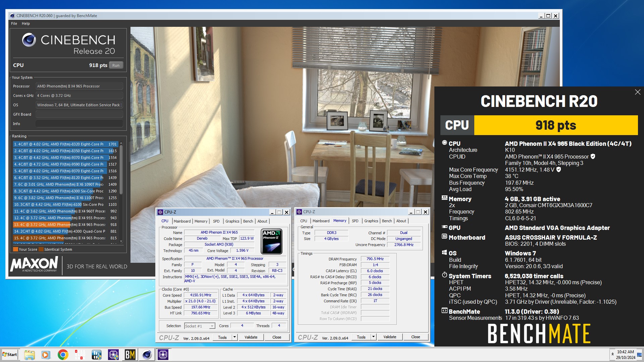This screenshot has width=644, height=362.
Task: Open the File menu in Cinebench
Action: [14, 23]
